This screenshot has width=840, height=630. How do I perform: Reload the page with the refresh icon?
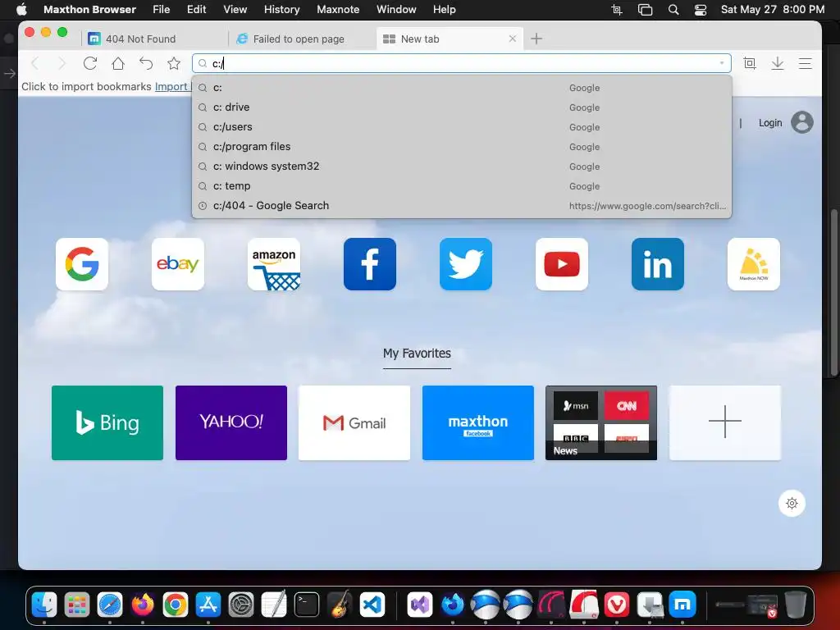pos(90,63)
